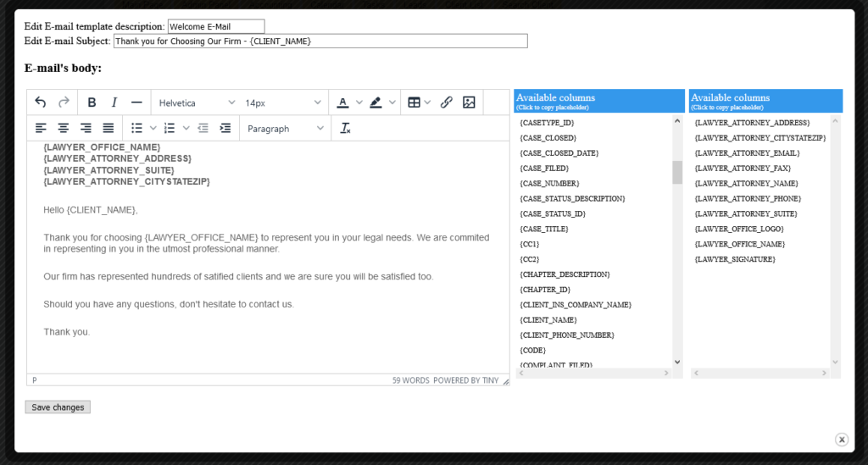Click Save changes button
Screen dimensions: 868x465
[58, 407]
